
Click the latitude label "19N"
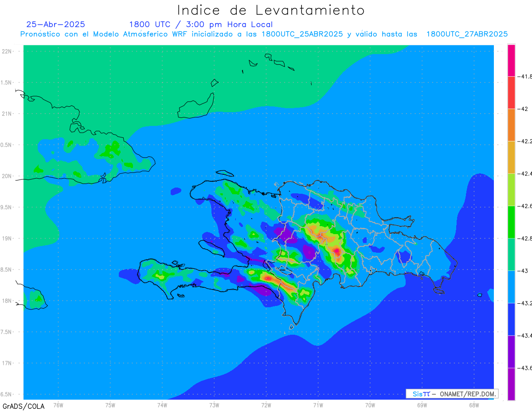tap(7, 239)
